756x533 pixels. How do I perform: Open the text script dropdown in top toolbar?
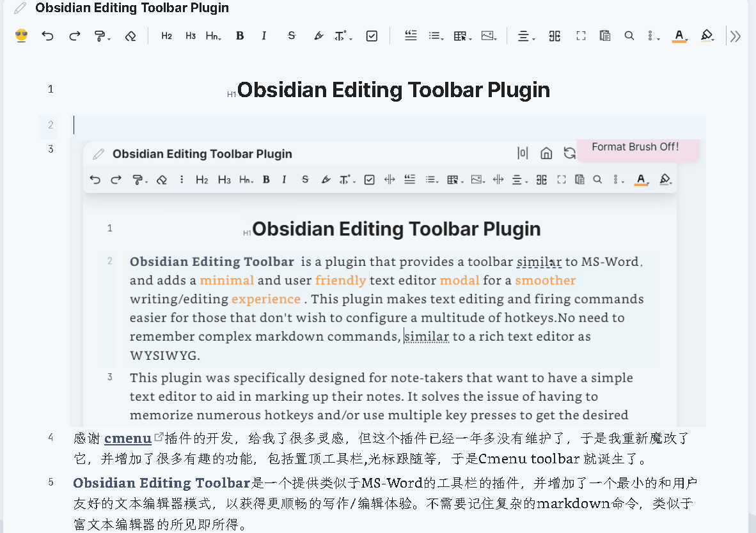[343, 36]
